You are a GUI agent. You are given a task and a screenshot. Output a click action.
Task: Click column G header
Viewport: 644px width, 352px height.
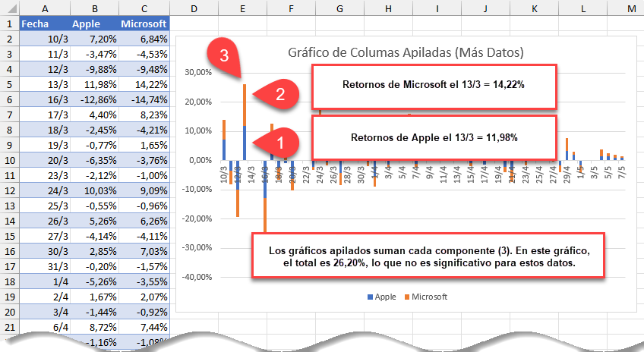pos(339,8)
